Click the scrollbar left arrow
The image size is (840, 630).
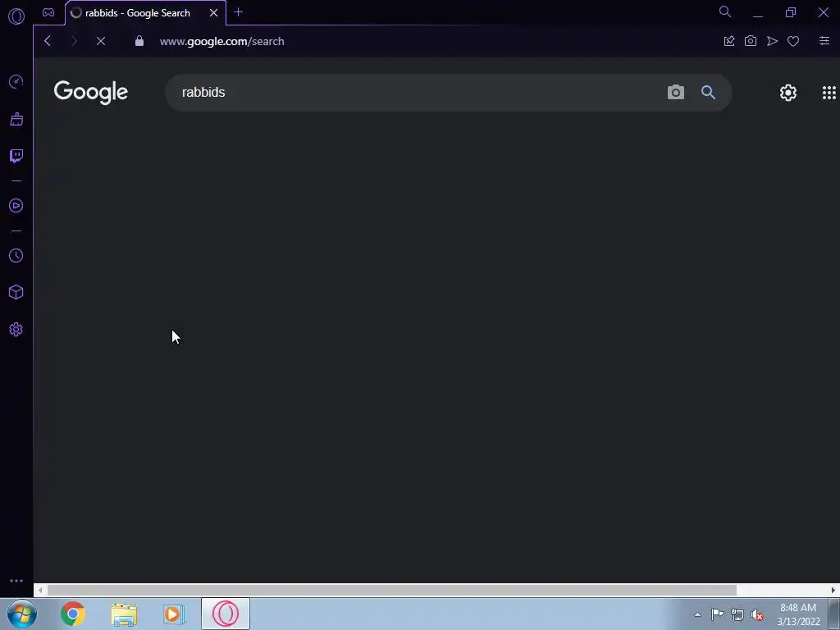tap(40, 590)
